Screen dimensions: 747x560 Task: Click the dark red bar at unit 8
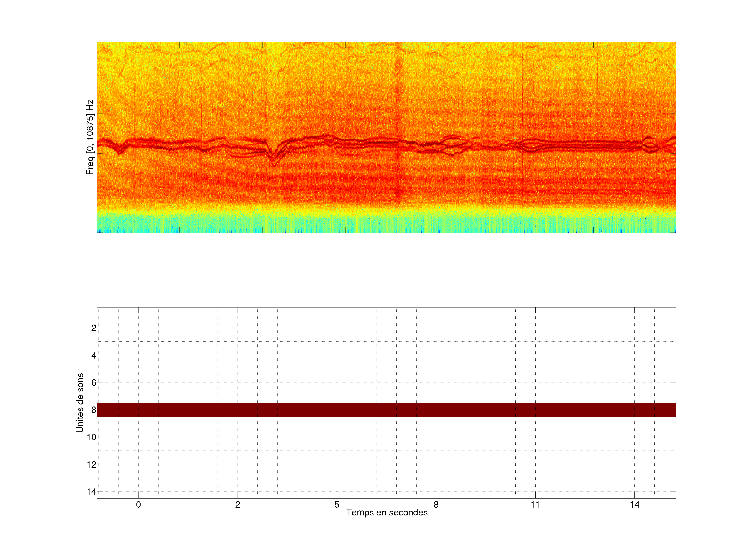coord(386,409)
